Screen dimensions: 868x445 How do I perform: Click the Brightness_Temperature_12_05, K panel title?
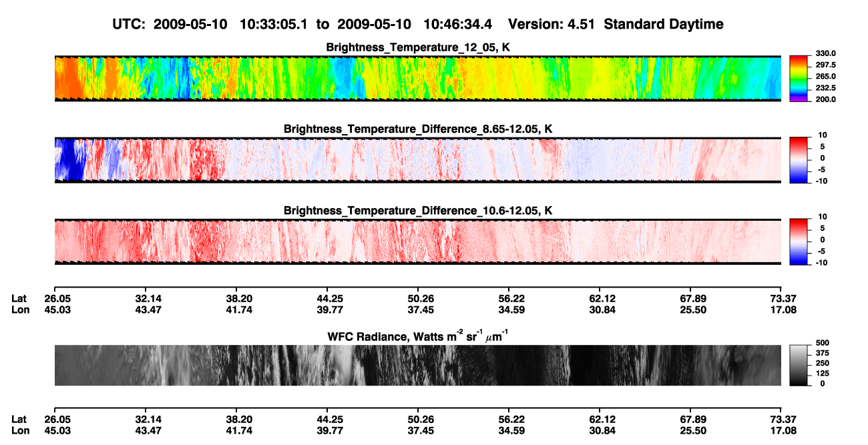pos(417,47)
